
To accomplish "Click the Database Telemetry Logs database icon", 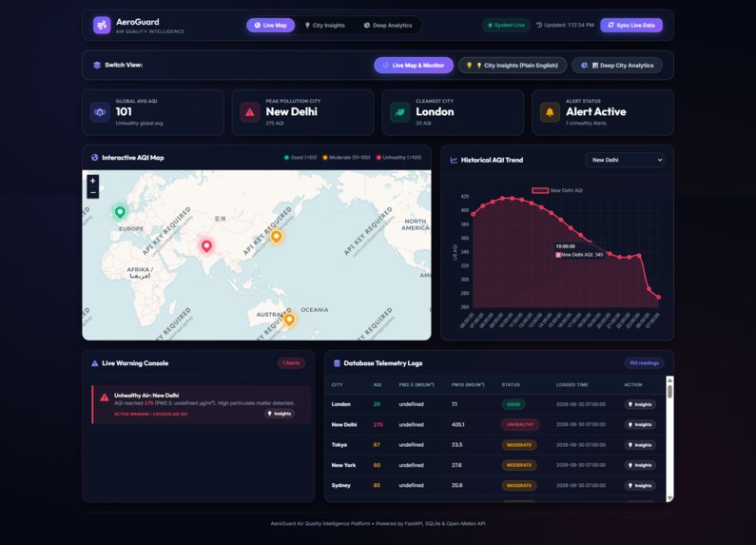I will pyautogui.click(x=337, y=363).
